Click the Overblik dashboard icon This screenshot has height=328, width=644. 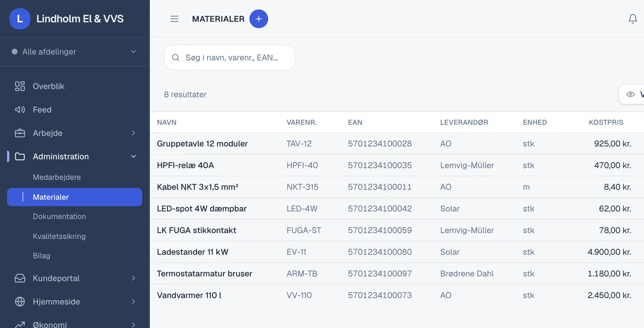[20, 86]
